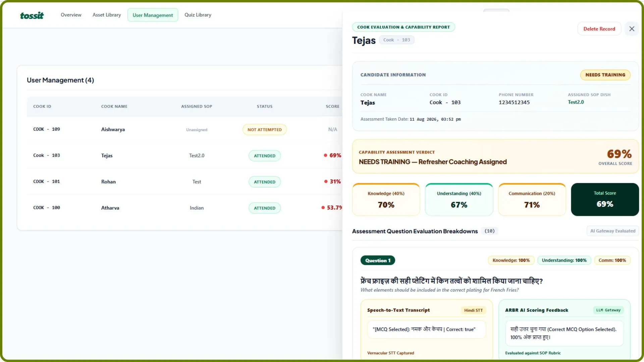Click the question count (10) badge

pos(489,231)
